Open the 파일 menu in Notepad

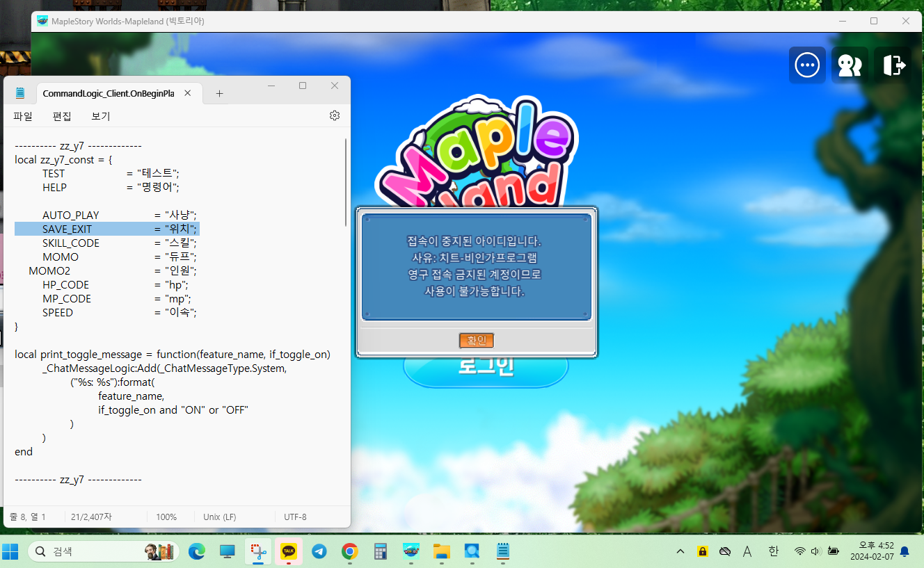click(23, 116)
